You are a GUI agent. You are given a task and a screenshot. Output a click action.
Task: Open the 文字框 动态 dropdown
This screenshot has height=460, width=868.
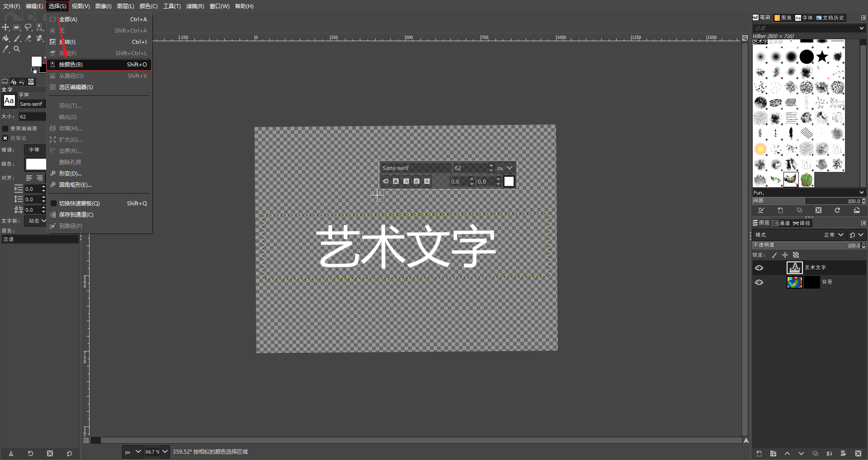click(35, 221)
